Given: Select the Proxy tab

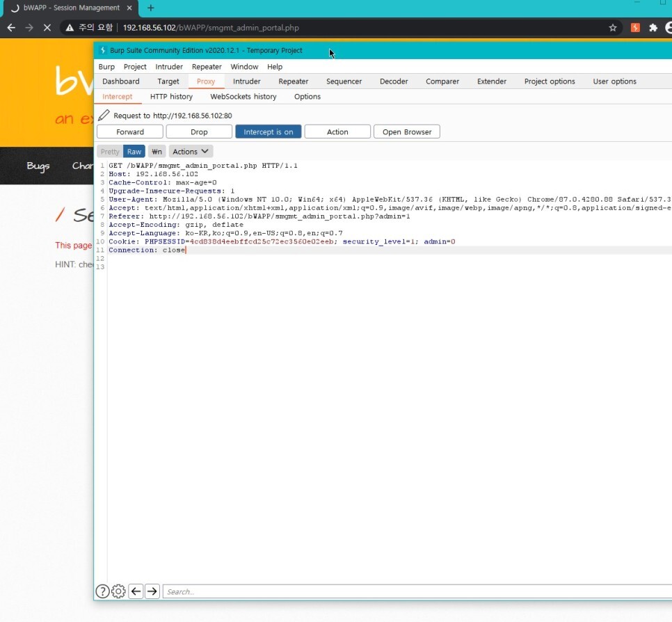Looking at the screenshot, I should point(206,81).
